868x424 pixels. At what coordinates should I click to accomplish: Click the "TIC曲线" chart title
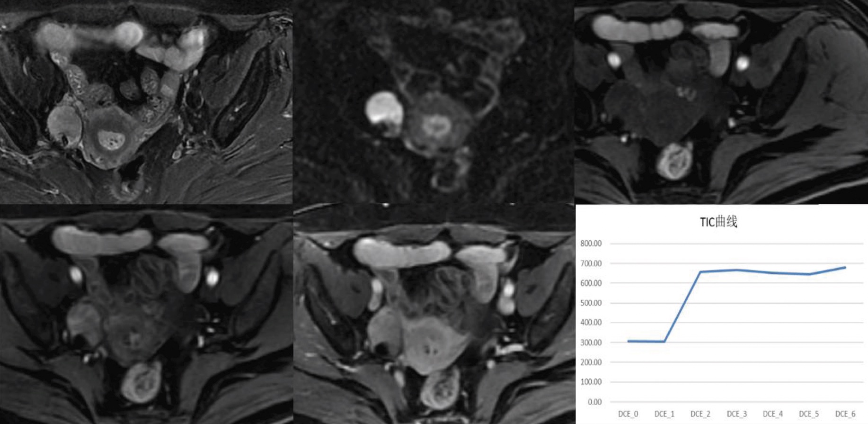(x=718, y=222)
